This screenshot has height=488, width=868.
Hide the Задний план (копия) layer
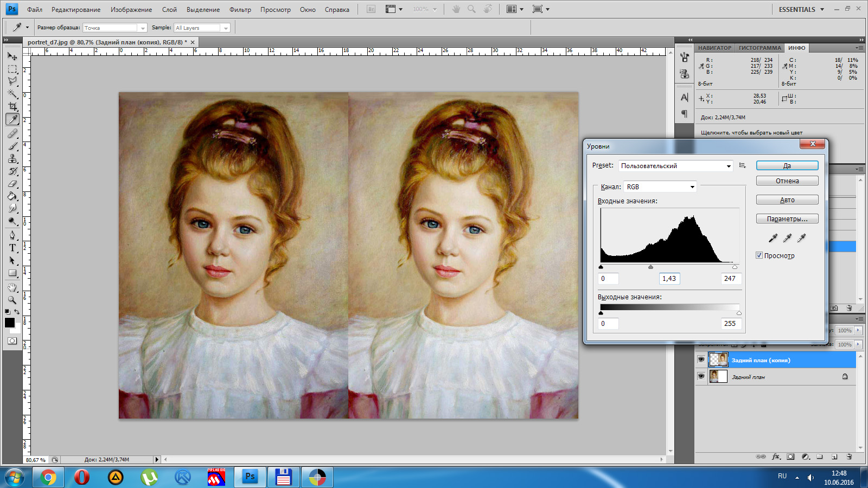[x=701, y=359]
